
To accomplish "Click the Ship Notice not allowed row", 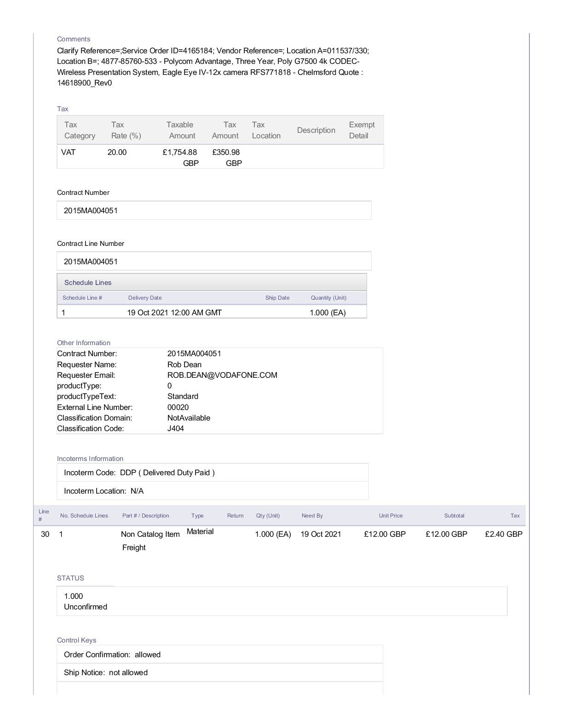I will (x=219, y=672).
